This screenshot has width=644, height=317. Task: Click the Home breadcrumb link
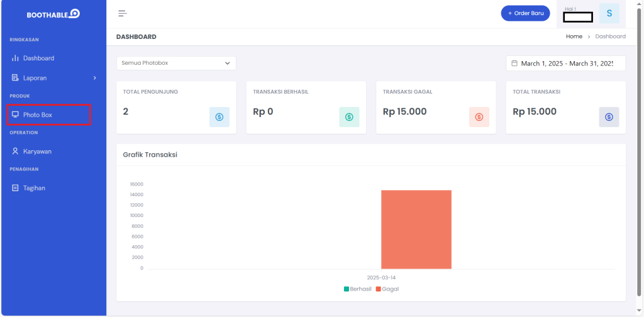[574, 36]
